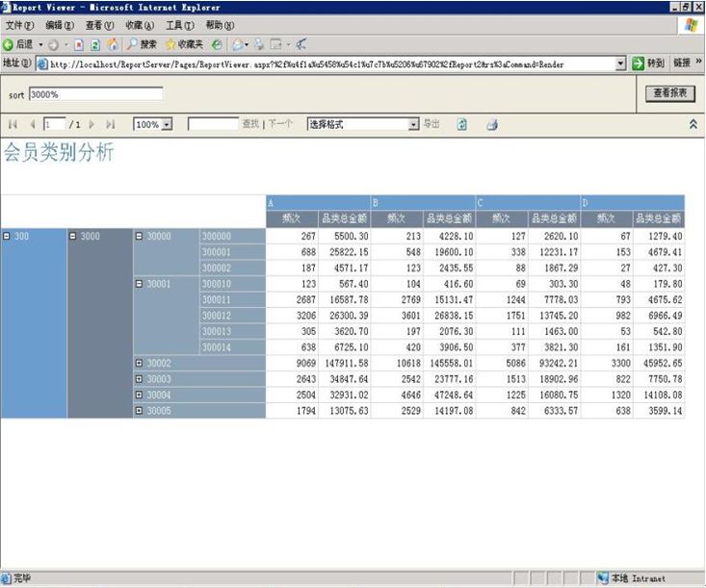Click the 导出 export link
Image resolution: width=706 pixels, height=588 pixels.
431,124
